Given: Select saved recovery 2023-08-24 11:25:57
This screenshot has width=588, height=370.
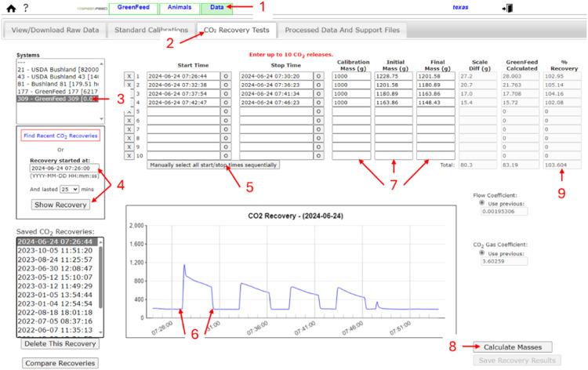Looking at the screenshot, I should coord(57,259).
